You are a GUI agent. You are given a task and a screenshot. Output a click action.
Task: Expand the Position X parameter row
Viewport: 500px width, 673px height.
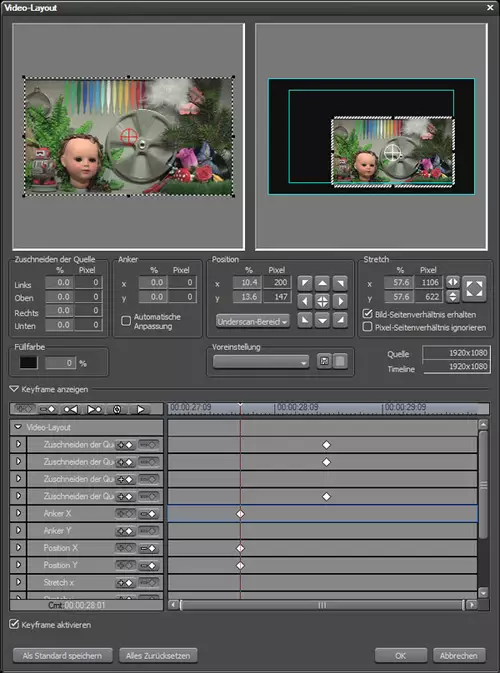pos(18,548)
